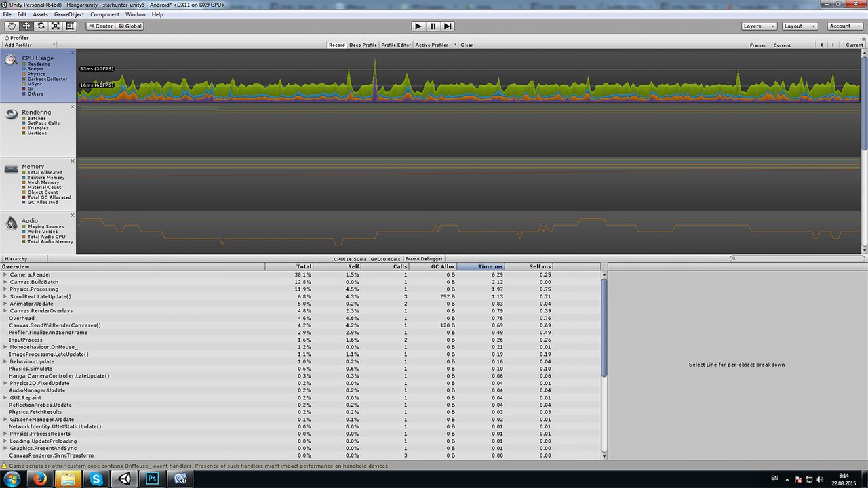868x488 pixels.
Task: Enable Record in the Profiler toolbar
Action: 337,45
